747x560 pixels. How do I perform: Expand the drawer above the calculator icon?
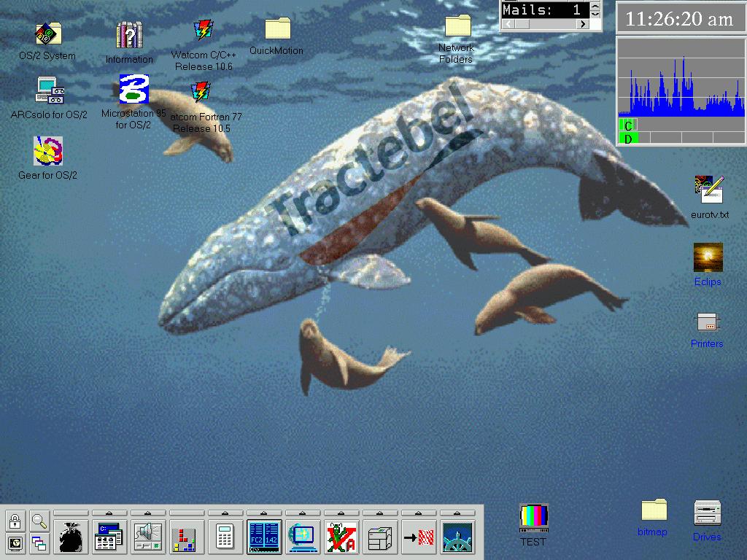[x=225, y=513]
